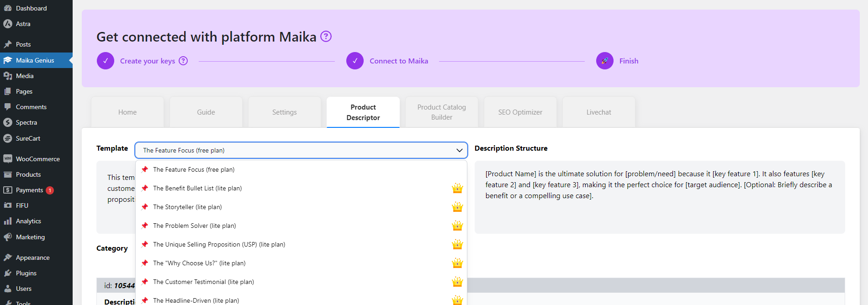Select The Customer Testimonial (lite plan) option
Image resolution: width=868 pixels, height=305 pixels.
302,282
